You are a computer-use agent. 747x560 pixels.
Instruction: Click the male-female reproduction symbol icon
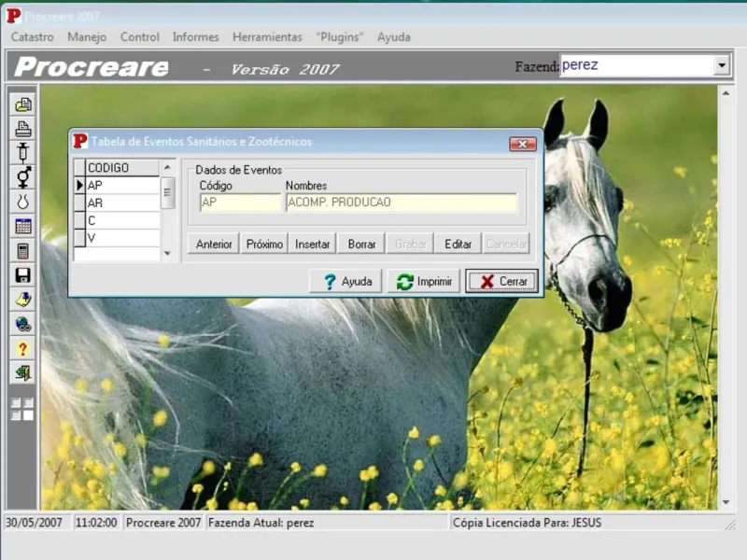(x=22, y=177)
